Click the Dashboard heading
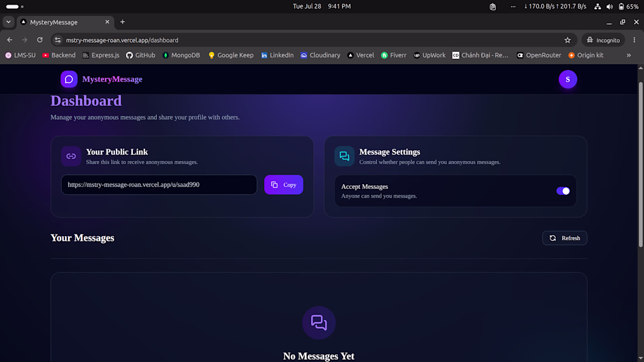This screenshot has height=362, width=644. (86, 101)
